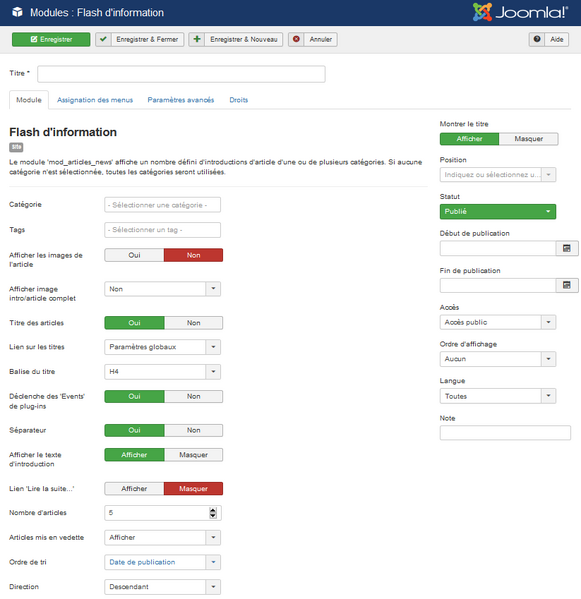Select Afficher for Montrer le titre

pos(469,139)
